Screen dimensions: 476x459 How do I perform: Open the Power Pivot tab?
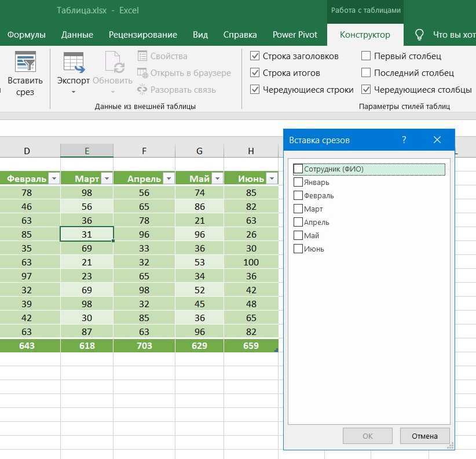pyautogui.click(x=295, y=35)
